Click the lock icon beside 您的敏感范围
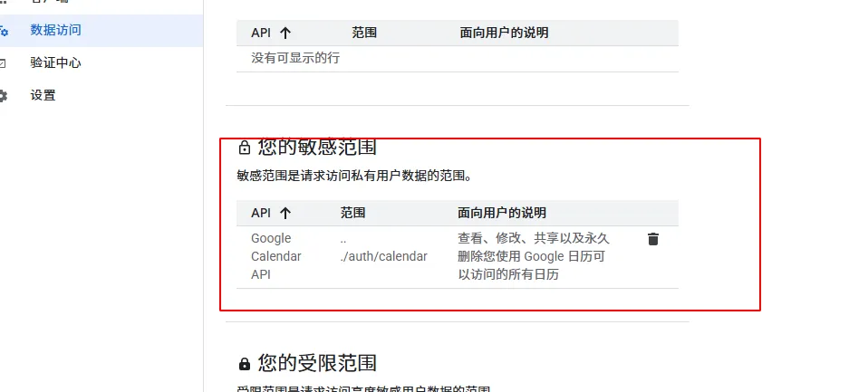Viewport: 868px width, 392px height. click(244, 148)
